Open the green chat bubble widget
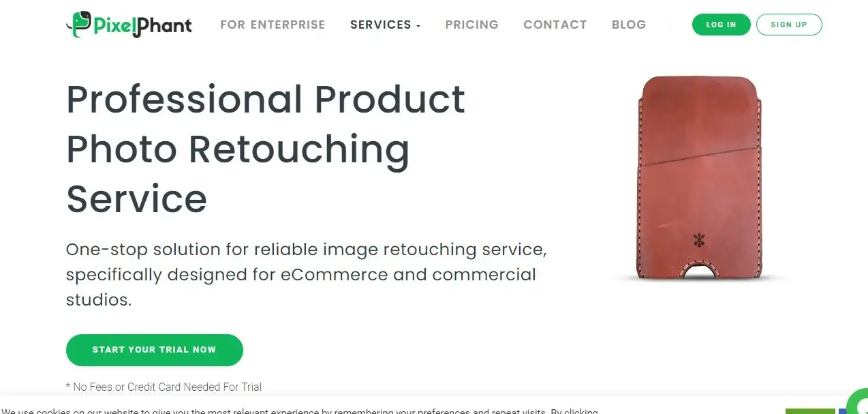The image size is (868, 414). point(858,402)
